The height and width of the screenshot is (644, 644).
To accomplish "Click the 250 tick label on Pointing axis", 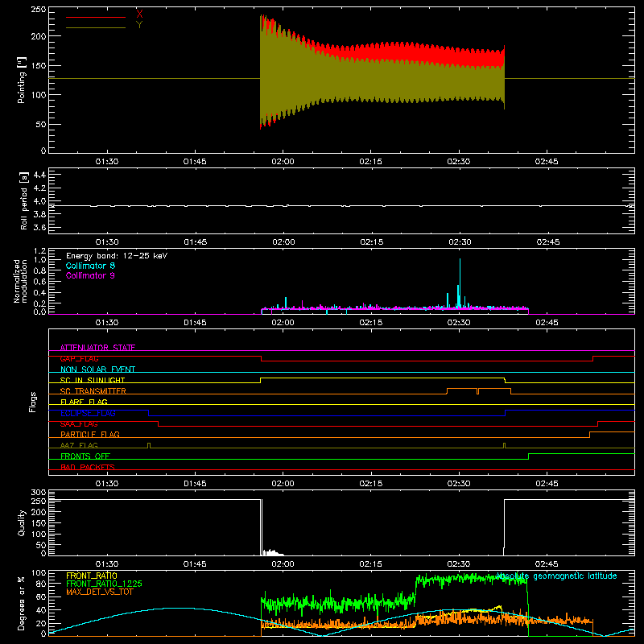I will [x=39, y=10].
